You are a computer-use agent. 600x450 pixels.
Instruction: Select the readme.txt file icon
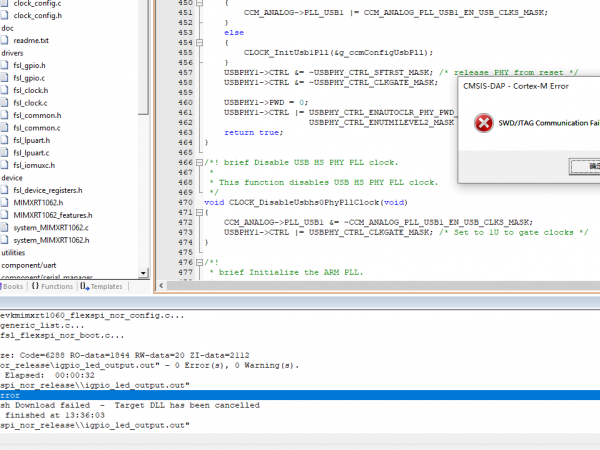pyautogui.click(x=6, y=40)
